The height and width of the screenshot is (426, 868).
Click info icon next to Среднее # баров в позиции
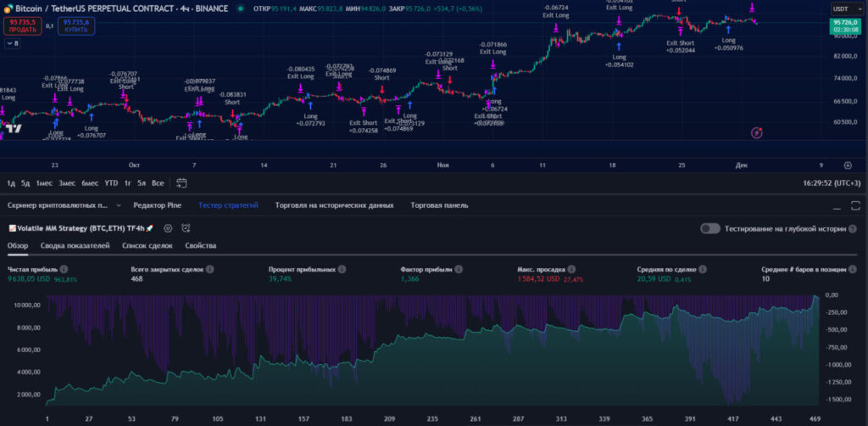(853, 269)
